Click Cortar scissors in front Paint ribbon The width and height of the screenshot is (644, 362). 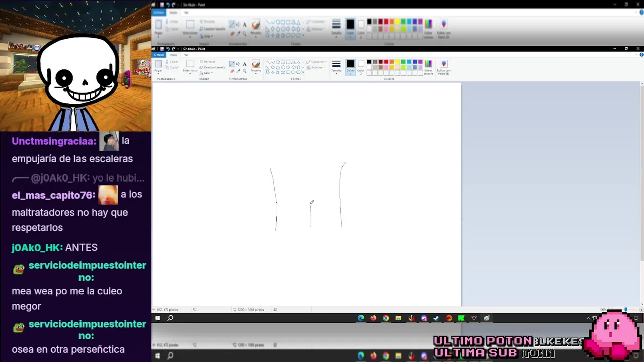coord(172,62)
